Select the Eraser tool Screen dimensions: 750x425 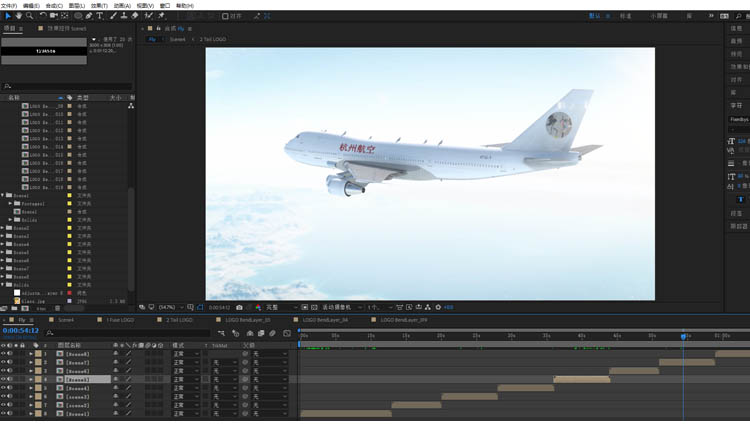[137, 16]
